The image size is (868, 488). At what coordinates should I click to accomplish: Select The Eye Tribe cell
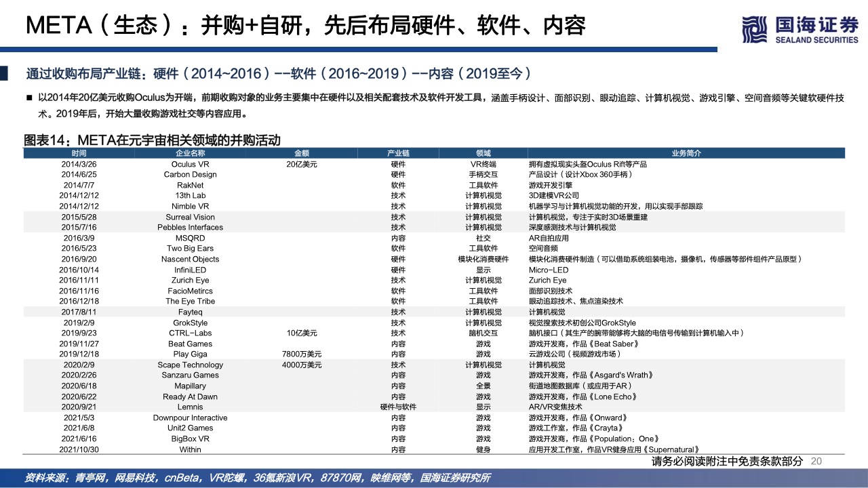coord(190,301)
